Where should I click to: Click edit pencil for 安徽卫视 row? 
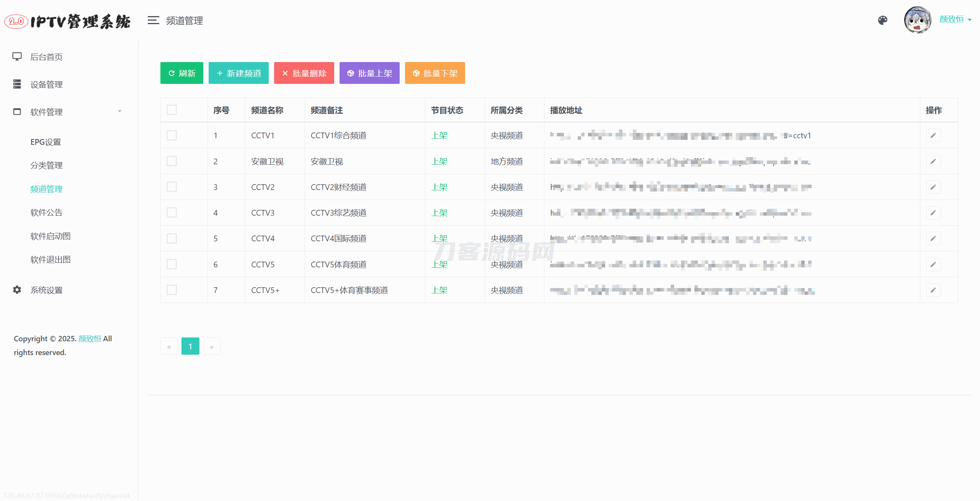[x=933, y=162]
